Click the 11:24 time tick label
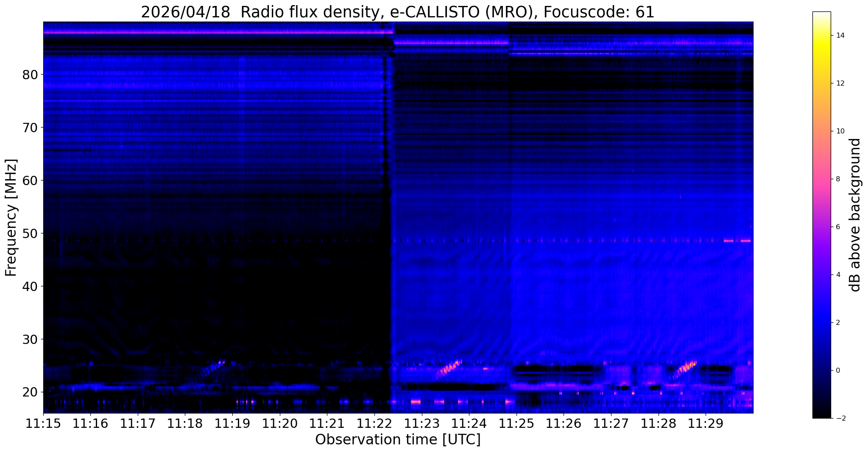The image size is (868, 452). 469,424
